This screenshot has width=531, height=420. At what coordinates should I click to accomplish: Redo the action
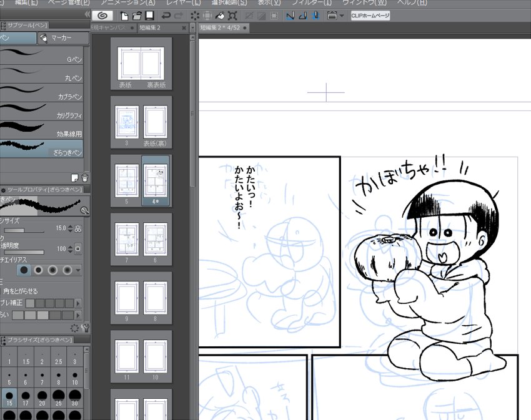(179, 16)
